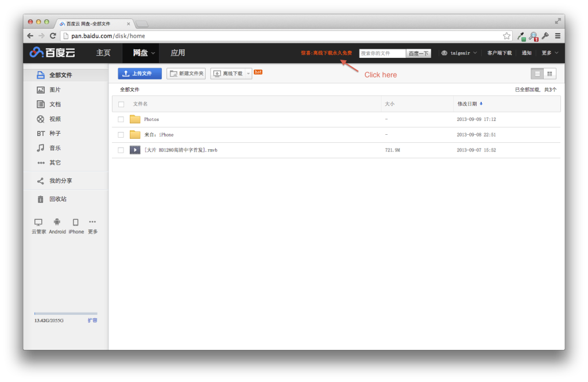Click the browser address bar

(x=285, y=36)
